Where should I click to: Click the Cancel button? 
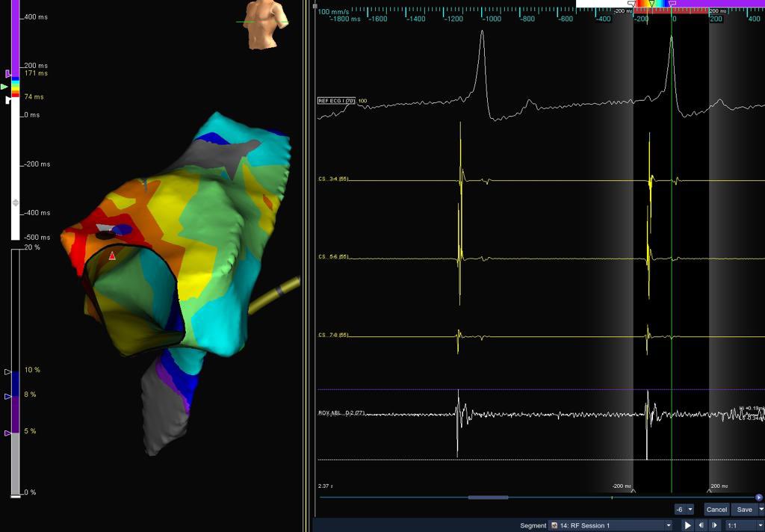click(716, 510)
